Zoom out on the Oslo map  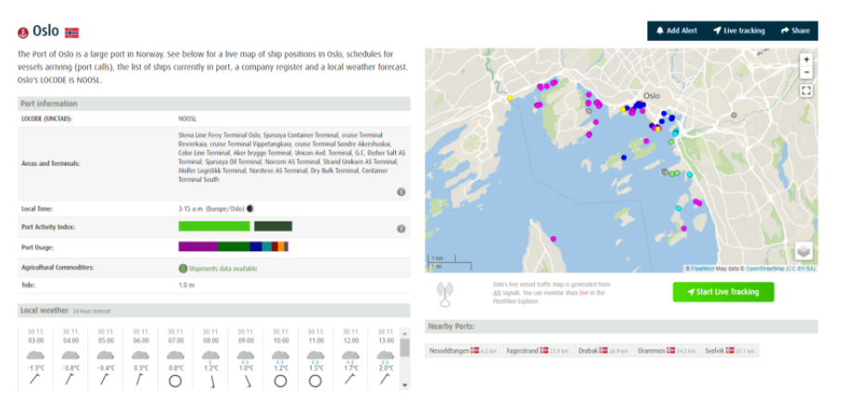coord(807,72)
